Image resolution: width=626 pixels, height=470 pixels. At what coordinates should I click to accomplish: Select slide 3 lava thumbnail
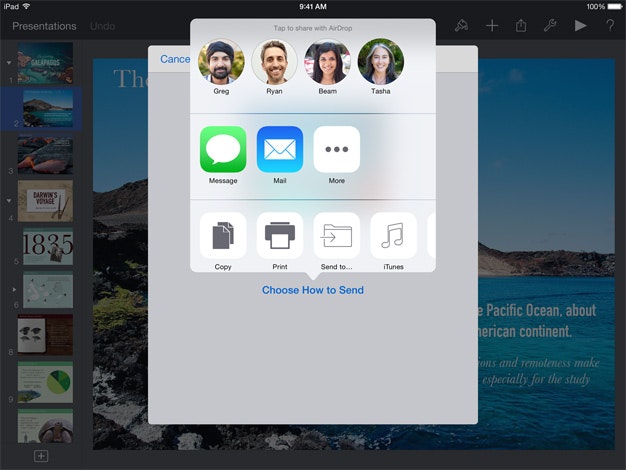coord(45,154)
